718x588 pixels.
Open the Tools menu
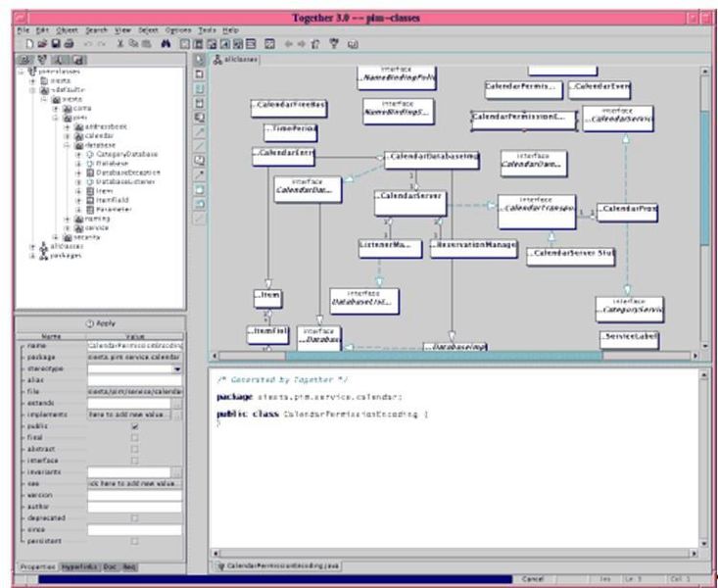tap(207, 30)
